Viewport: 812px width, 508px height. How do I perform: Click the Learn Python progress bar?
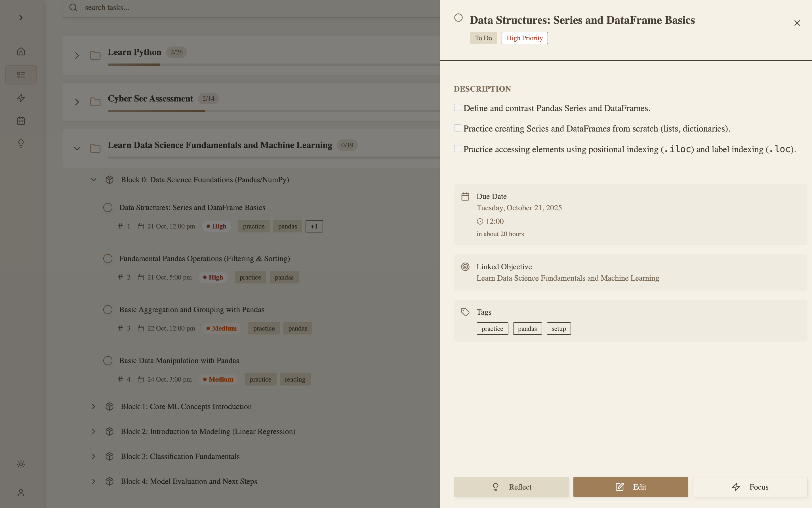pos(274,65)
